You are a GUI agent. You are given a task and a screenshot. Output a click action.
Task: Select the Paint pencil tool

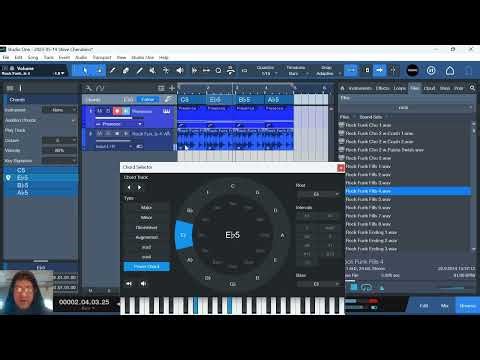tap(139, 70)
